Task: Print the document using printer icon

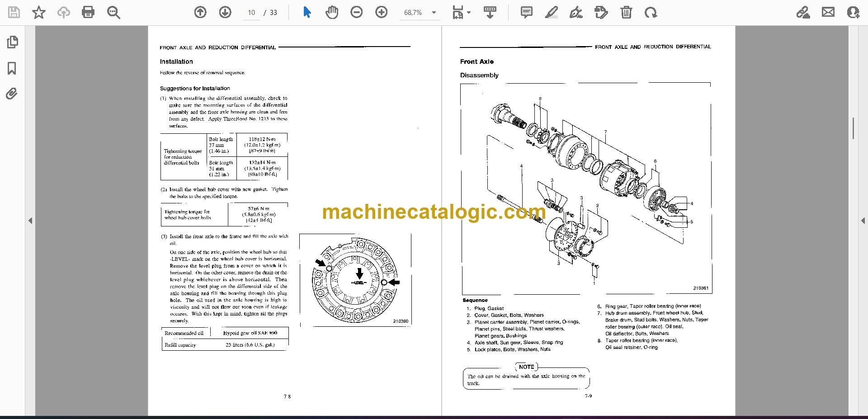Action: [88, 13]
